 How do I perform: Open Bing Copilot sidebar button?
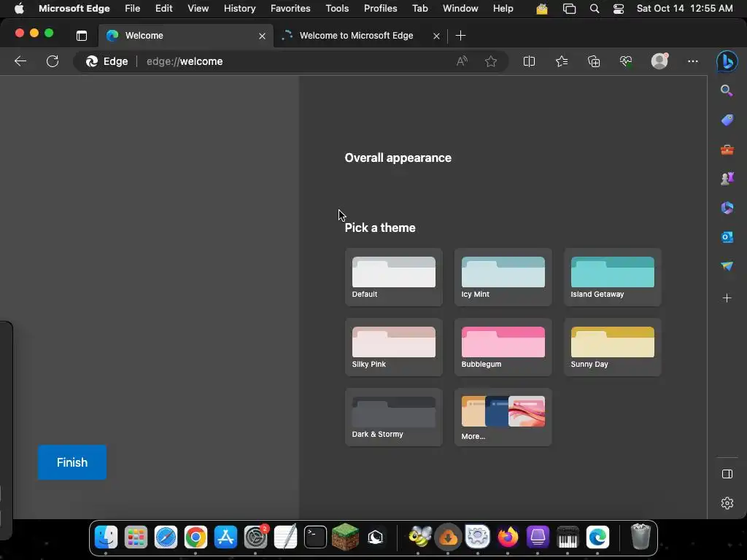click(727, 61)
